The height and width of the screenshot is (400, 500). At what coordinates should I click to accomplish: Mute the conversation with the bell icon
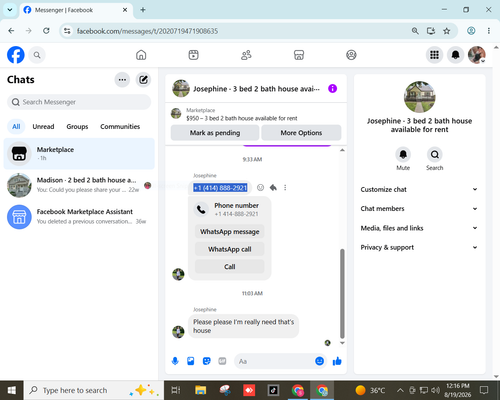click(x=403, y=154)
